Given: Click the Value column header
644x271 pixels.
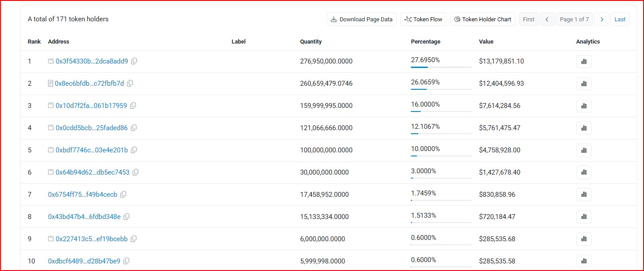Looking at the screenshot, I should pyautogui.click(x=486, y=42).
